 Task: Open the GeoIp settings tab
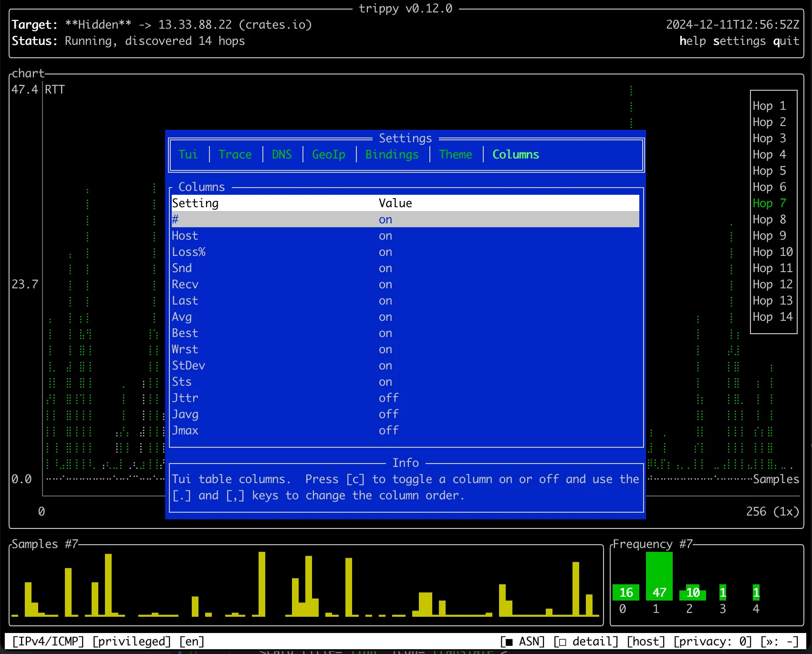click(328, 155)
